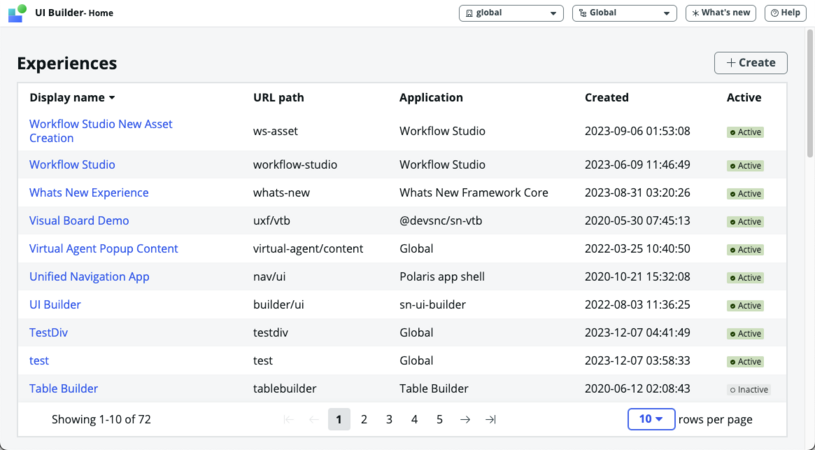
Task: Click the sn-ui-builder application cell
Action: [432, 305]
